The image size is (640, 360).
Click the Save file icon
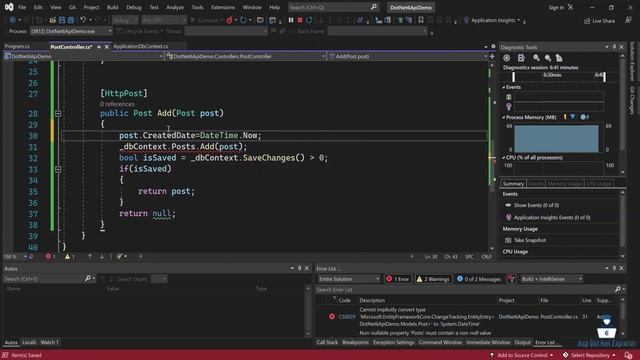(x=62, y=20)
